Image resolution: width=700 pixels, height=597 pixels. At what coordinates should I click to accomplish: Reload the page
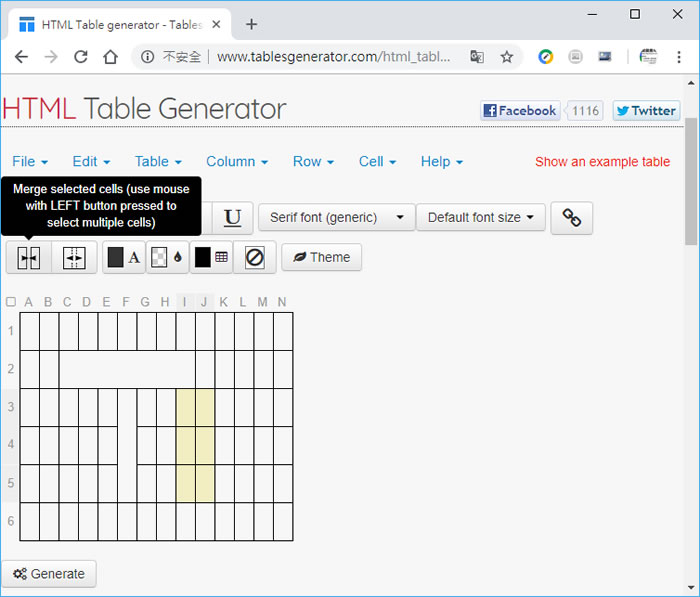pyautogui.click(x=81, y=57)
